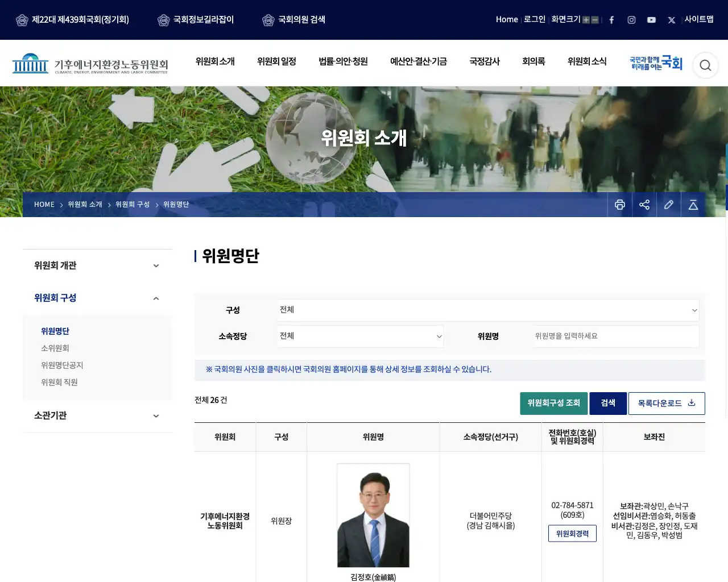Open the X (Twitter) icon link
The width and height of the screenshot is (728, 582).
(x=672, y=20)
